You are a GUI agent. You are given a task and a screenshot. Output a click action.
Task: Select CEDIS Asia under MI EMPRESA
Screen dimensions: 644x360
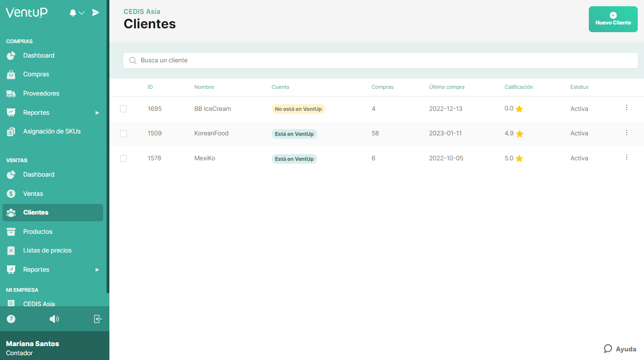[x=38, y=303]
